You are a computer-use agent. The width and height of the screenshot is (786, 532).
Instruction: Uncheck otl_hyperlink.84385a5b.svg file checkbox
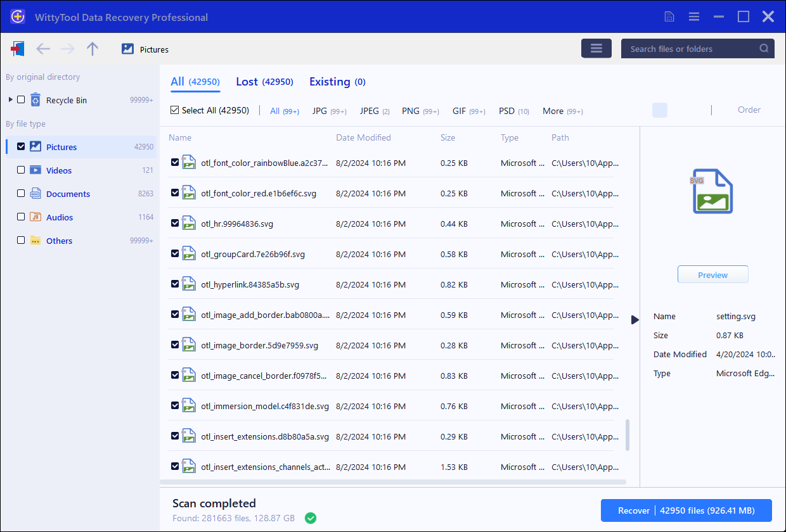click(175, 284)
